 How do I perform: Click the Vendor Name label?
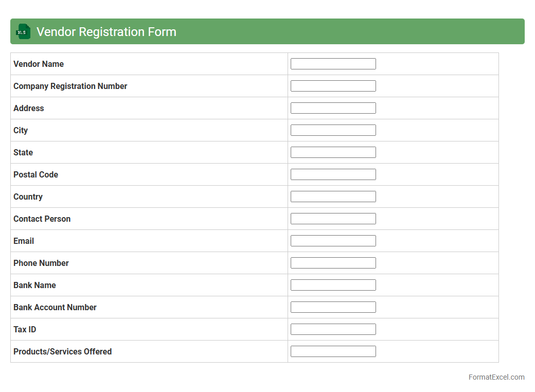tap(39, 64)
